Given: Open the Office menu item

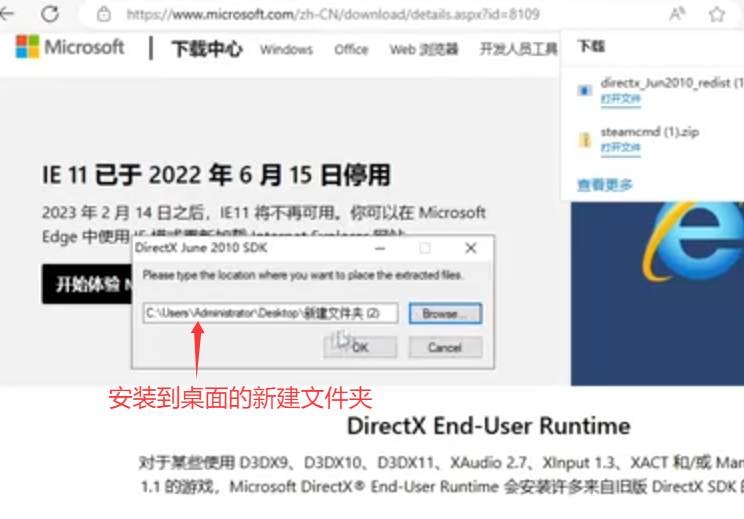Looking at the screenshot, I should 351,49.
